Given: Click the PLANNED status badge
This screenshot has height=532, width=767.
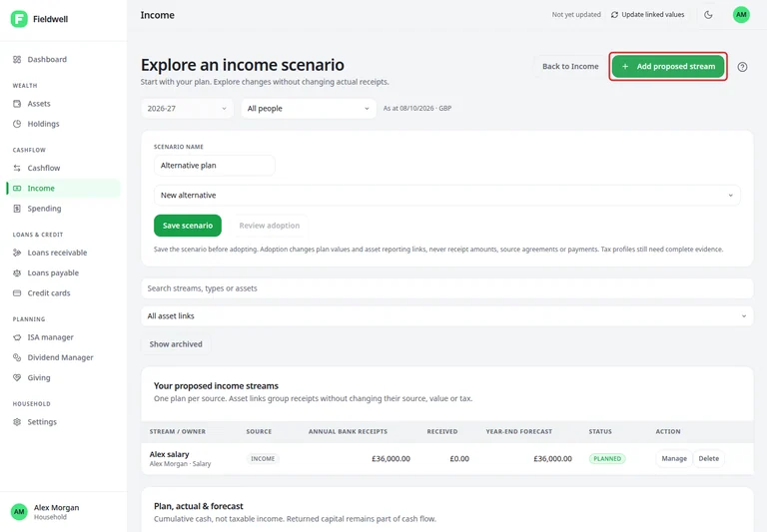Looking at the screenshot, I should click(607, 459).
